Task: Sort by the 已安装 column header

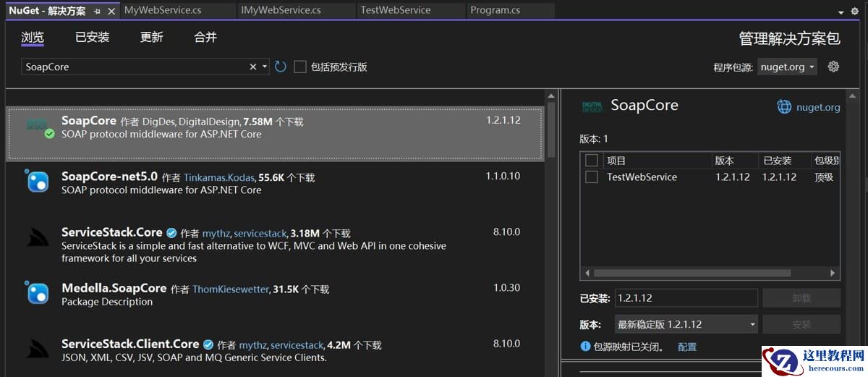Action: (778, 161)
